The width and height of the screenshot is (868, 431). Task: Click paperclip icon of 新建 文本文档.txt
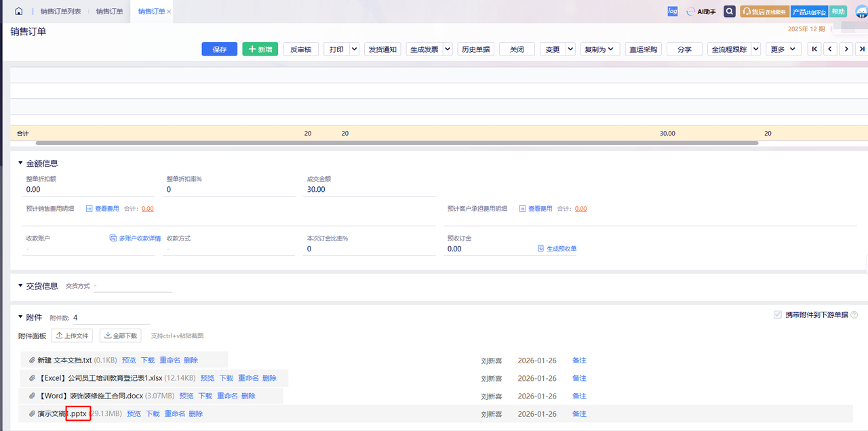pos(32,361)
